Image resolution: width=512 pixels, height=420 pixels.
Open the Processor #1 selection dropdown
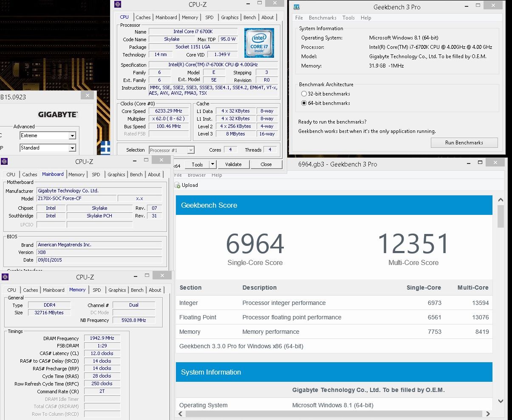172,150
